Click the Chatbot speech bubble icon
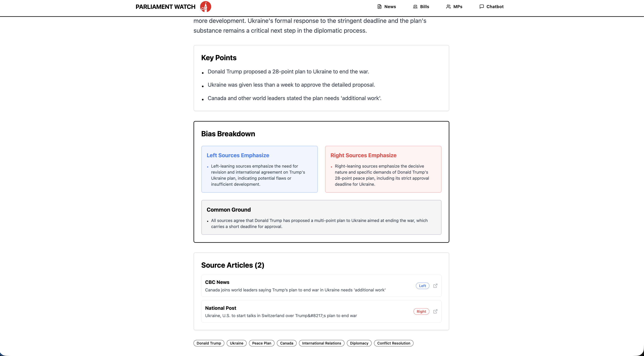This screenshot has height=356, width=644. pos(482,7)
